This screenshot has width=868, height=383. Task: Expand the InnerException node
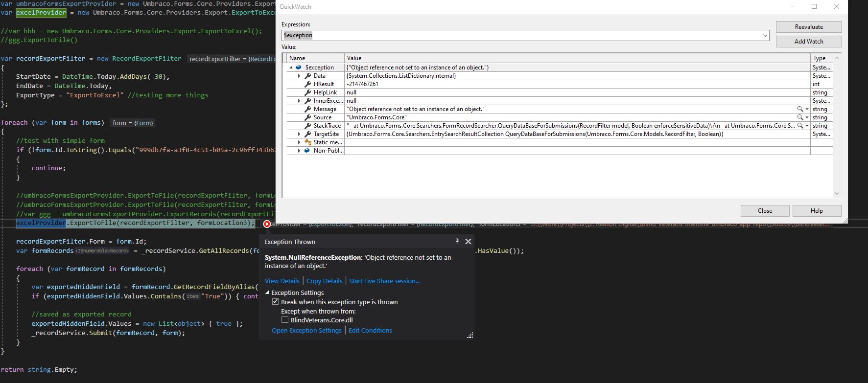pos(299,101)
